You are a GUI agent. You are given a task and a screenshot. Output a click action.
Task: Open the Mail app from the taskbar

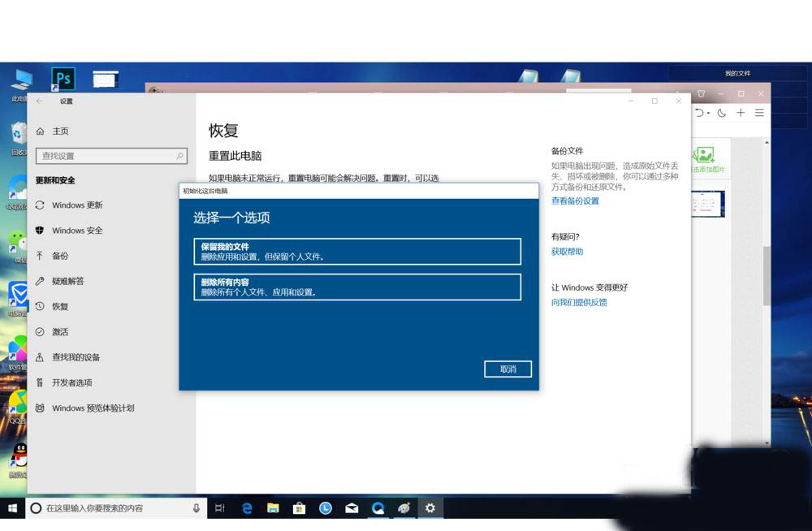352,507
